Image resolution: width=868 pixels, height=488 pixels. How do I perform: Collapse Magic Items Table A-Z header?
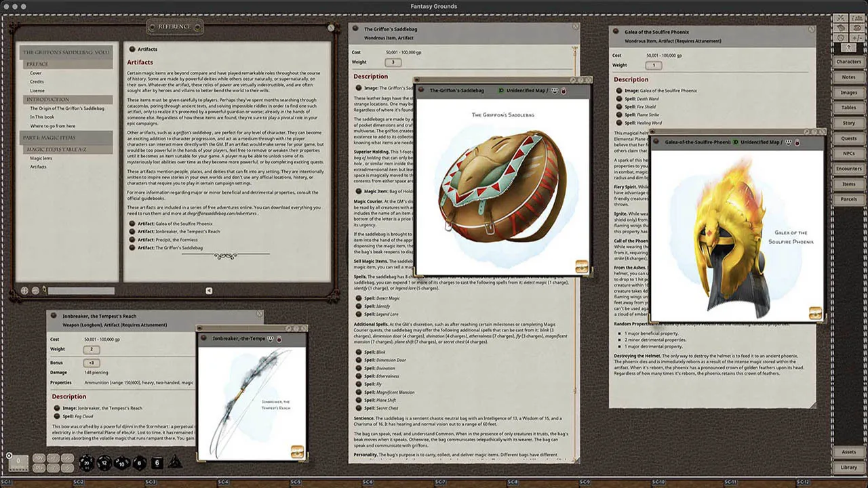point(66,149)
